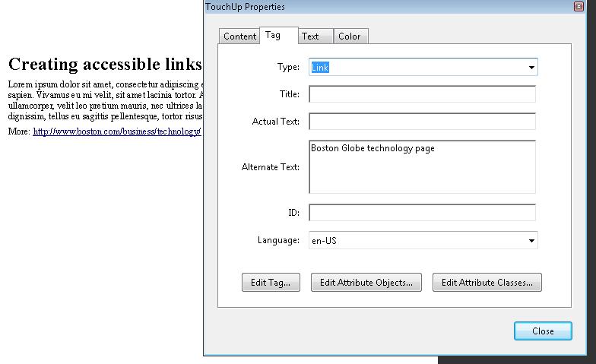This screenshot has width=596, height=364.
Task: Place cursor in the ID field
Action: point(422,213)
